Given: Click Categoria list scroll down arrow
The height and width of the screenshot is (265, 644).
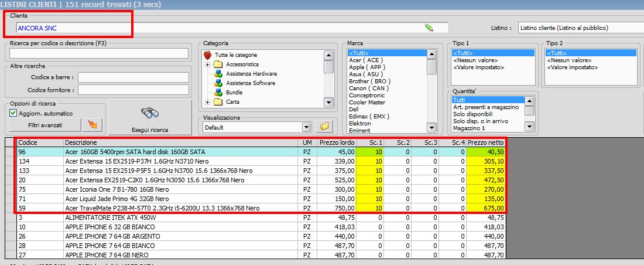Looking at the screenshot, I should click(x=328, y=102).
